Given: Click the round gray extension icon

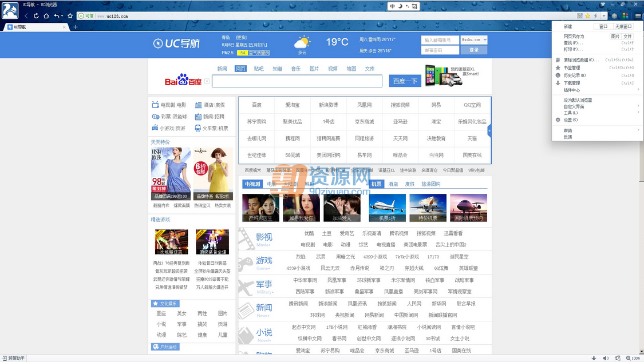Looking at the screenshot, I should pos(614,16).
